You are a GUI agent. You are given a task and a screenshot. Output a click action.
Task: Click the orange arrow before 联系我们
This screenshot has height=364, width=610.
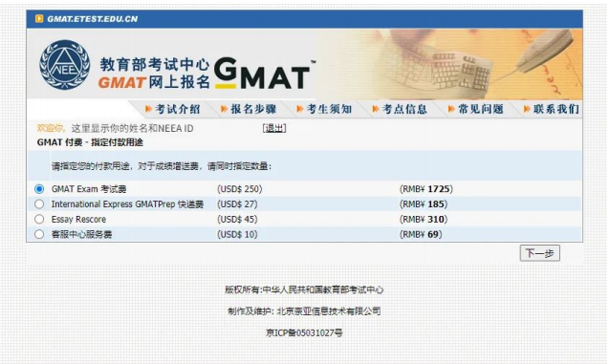[527, 109]
